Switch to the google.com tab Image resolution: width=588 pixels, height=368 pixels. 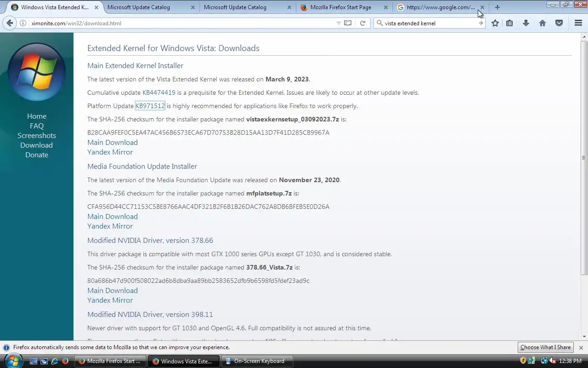click(440, 7)
